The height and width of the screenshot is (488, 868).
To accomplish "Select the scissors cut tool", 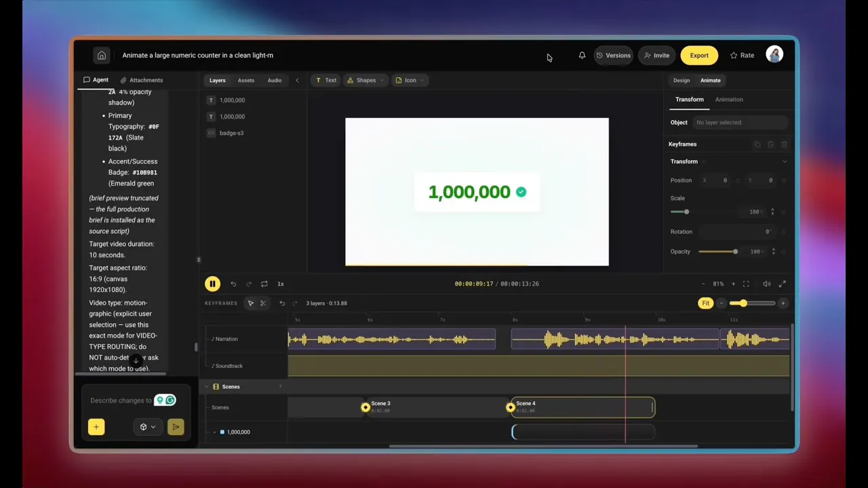I will pos(263,303).
